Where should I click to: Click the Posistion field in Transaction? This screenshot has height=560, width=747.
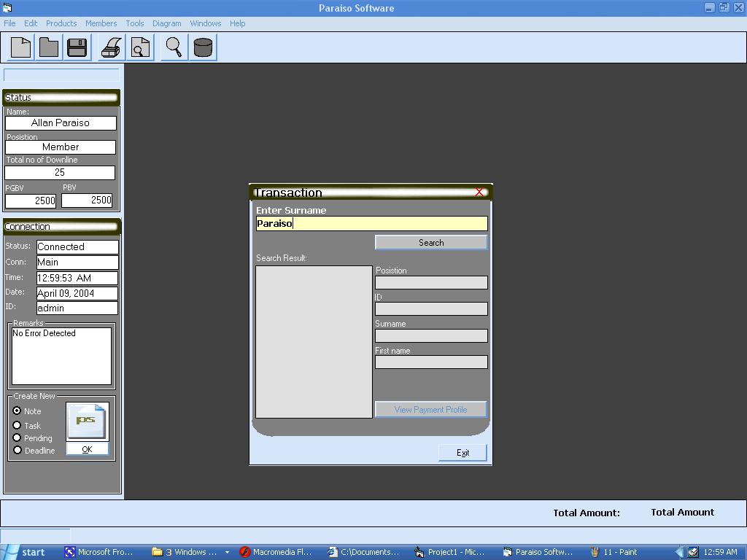click(431, 282)
